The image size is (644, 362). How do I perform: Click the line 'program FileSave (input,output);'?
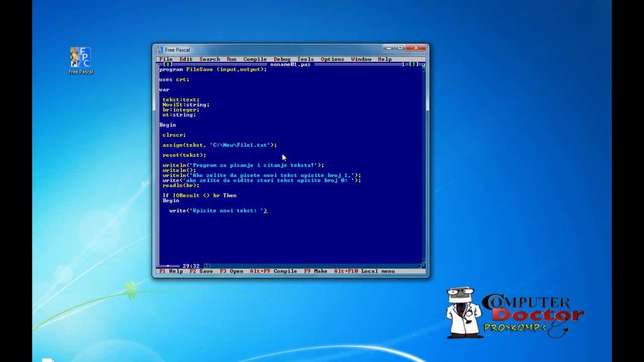(x=213, y=69)
